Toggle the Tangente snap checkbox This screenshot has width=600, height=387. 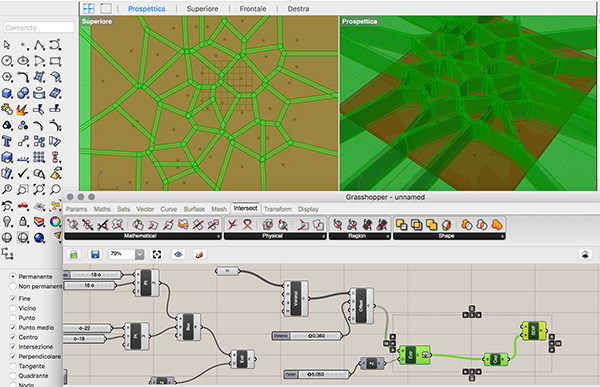[x=13, y=366]
